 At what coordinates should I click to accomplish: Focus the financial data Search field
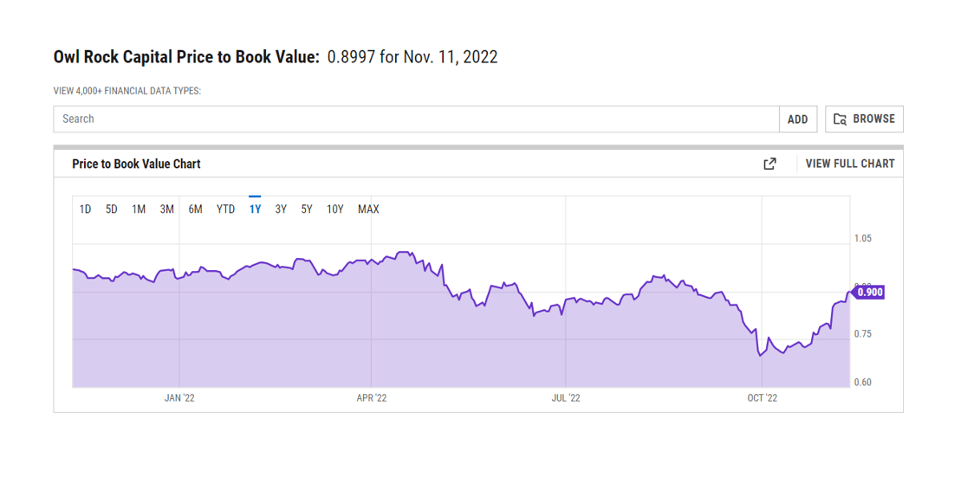click(x=416, y=119)
